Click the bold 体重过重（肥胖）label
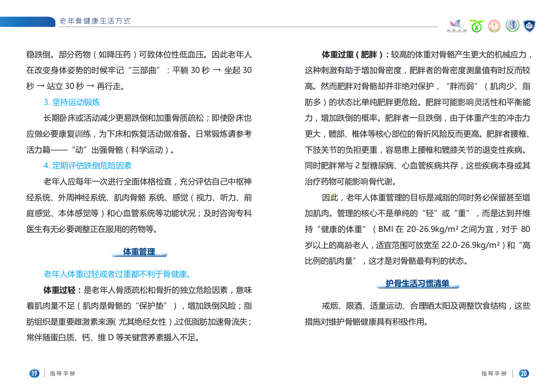The height and width of the screenshot is (392, 557). coord(352,54)
